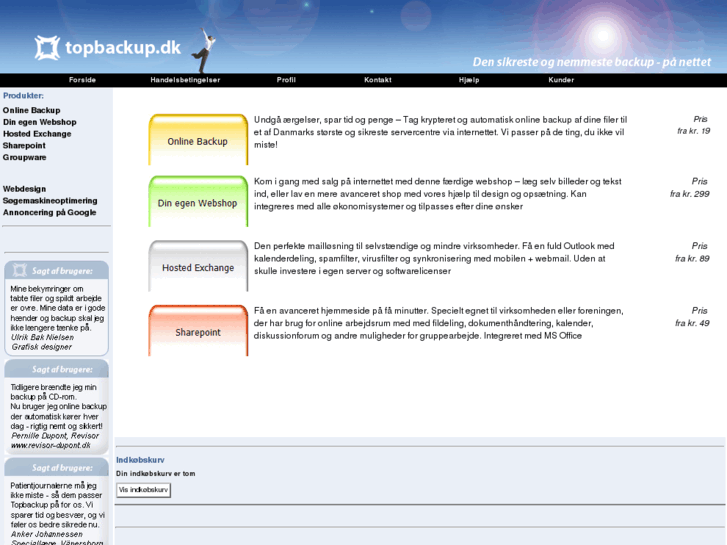Open Handelsbetingelser in the navigation bar
The width and height of the screenshot is (727, 545).
pyautogui.click(x=185, y=80)
